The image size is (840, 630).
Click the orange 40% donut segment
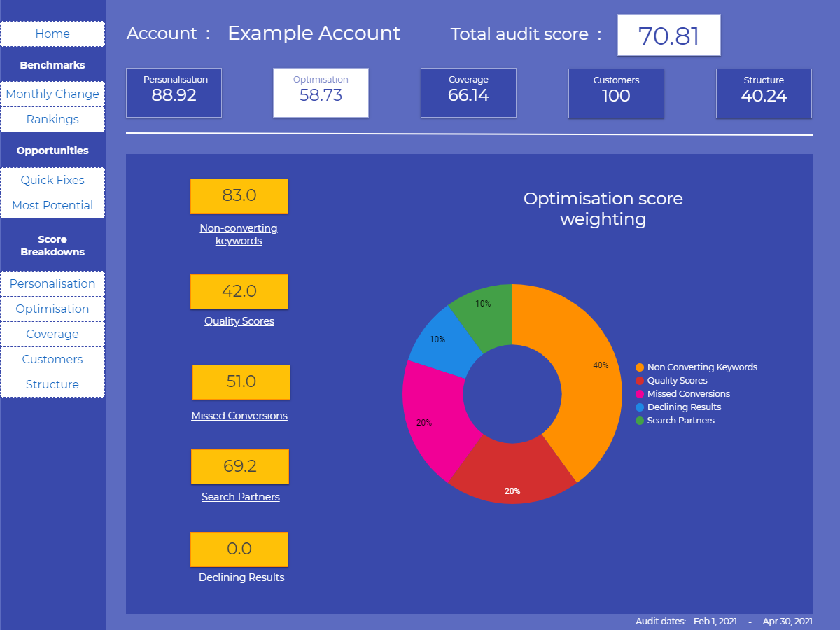(x=587, y=371)
